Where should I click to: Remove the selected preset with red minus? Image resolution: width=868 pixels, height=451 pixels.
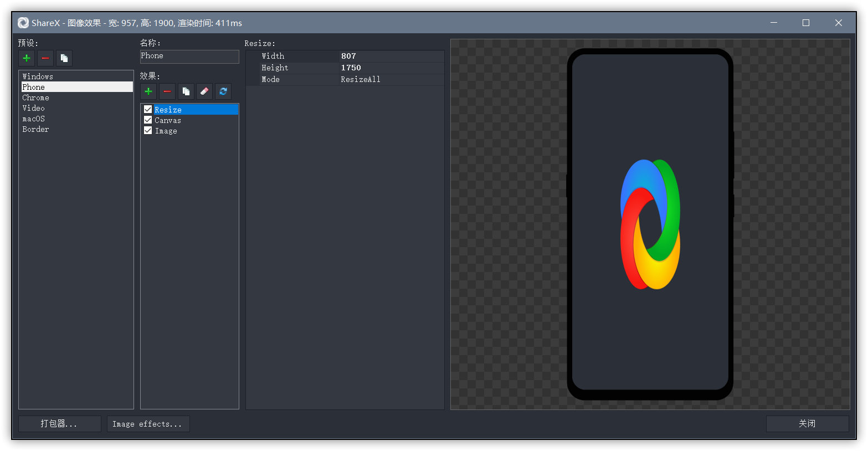point(45,58)
